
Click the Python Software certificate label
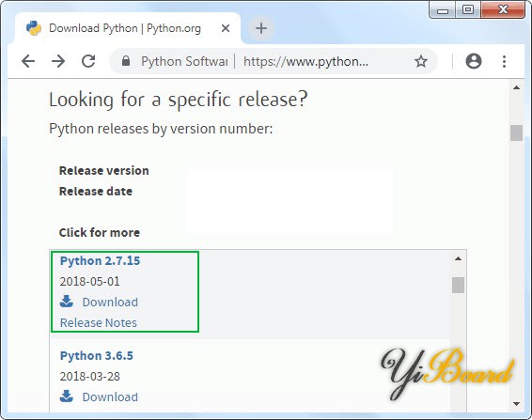184,61
